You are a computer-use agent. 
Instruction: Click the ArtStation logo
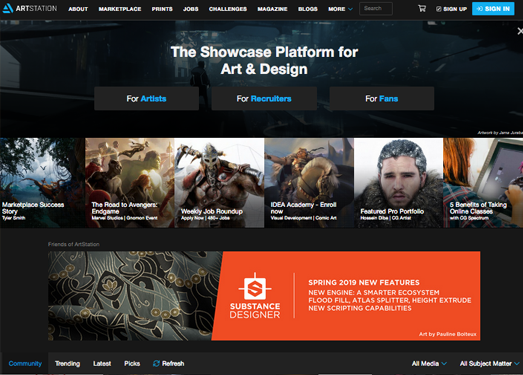click(29, 8)
